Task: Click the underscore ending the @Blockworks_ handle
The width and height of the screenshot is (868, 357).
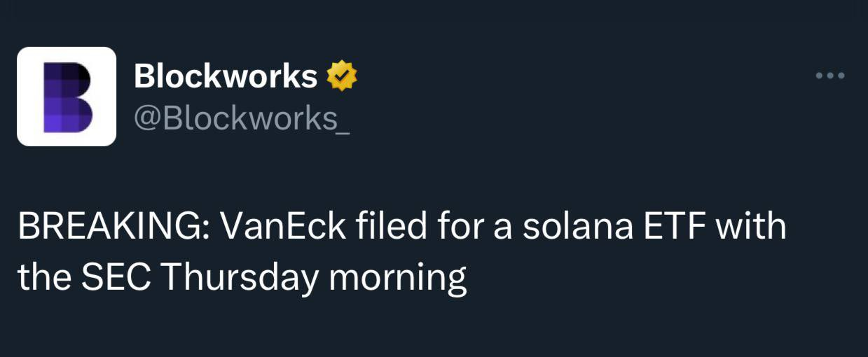Action: click(x=343, y=130)
